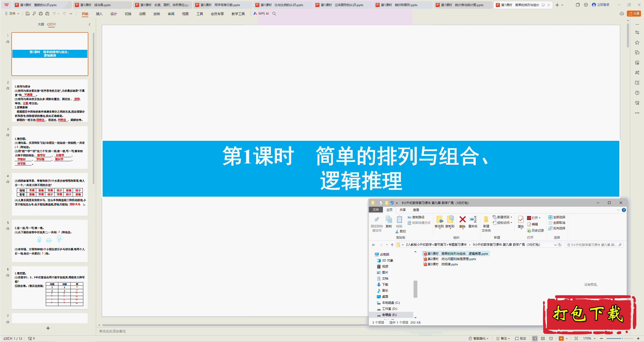Toggle the Notes button in the status bar
The height and width of the screenshot is (342, 644).
point(503,338)
